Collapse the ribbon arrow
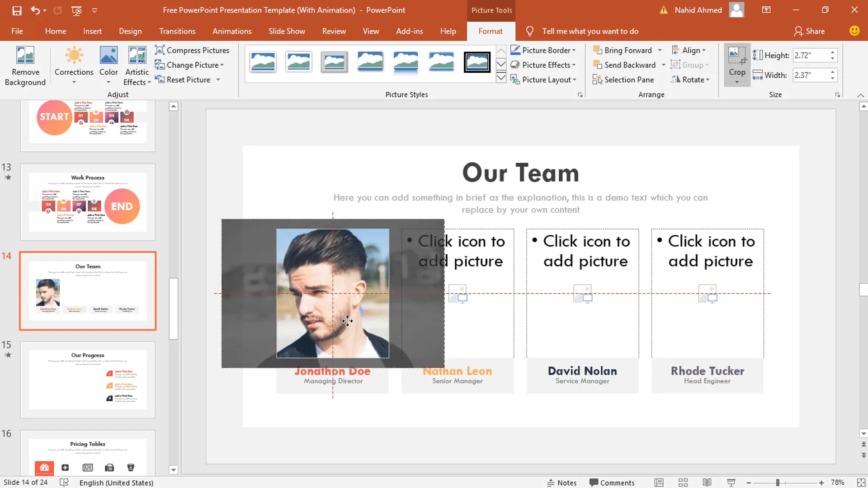 [860, 95]
